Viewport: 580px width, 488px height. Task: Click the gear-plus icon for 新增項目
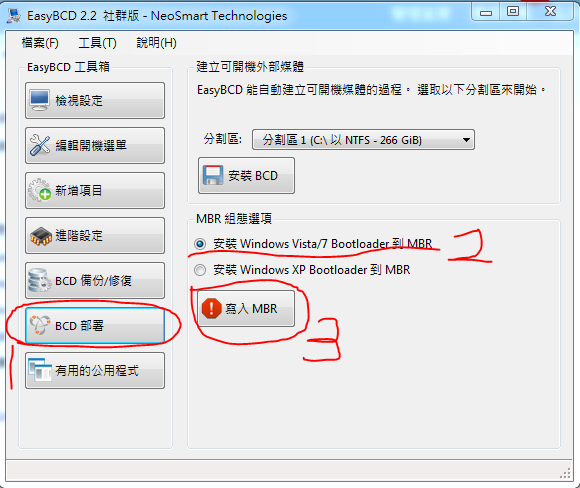40,190
